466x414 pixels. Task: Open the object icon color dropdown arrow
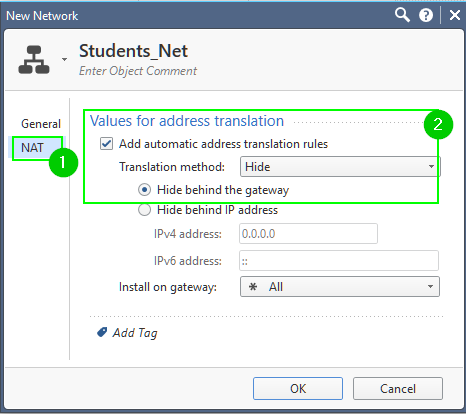pyautogui.click(x=64, y=59)
